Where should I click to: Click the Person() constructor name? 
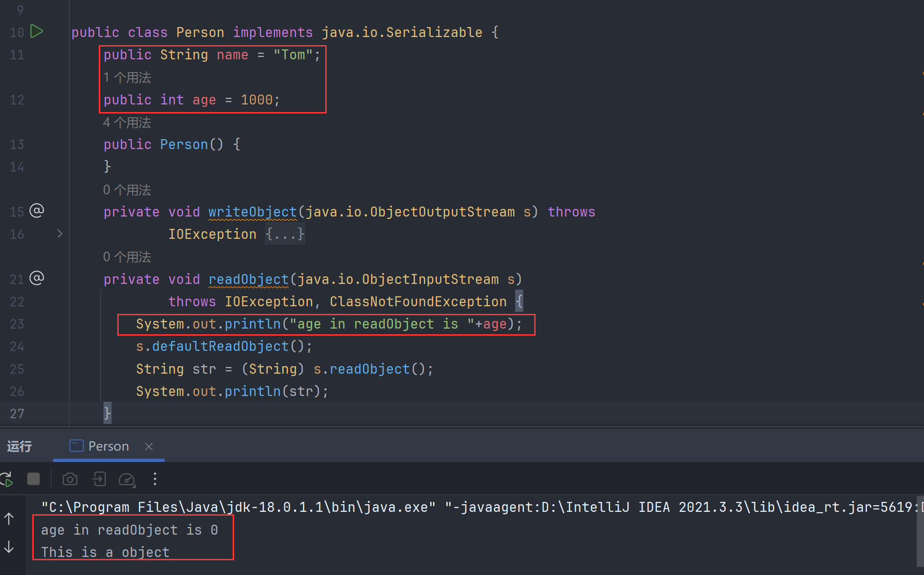click(x=184, y=144)
